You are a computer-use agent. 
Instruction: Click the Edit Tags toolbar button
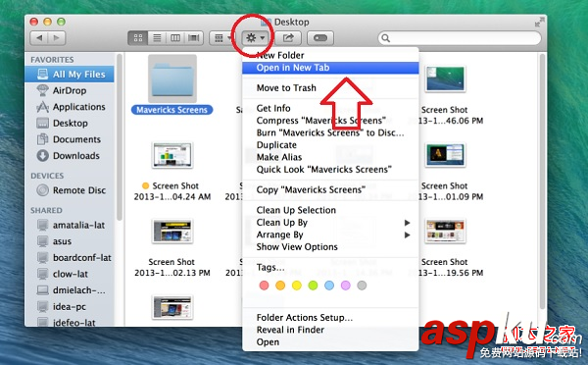320,38
